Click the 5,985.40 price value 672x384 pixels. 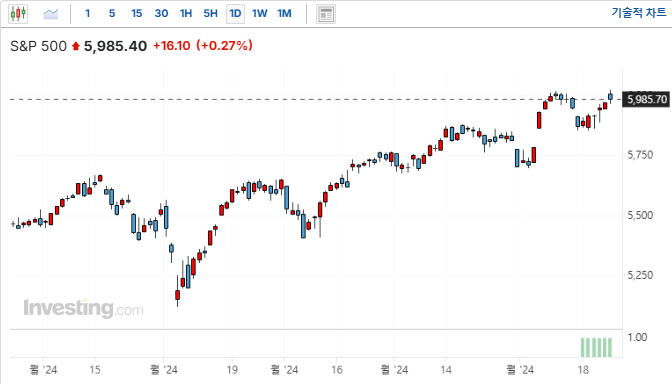115,46
